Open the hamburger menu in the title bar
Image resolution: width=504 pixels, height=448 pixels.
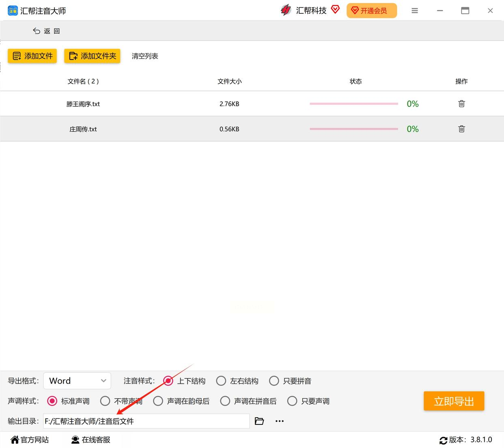(415, 11)
